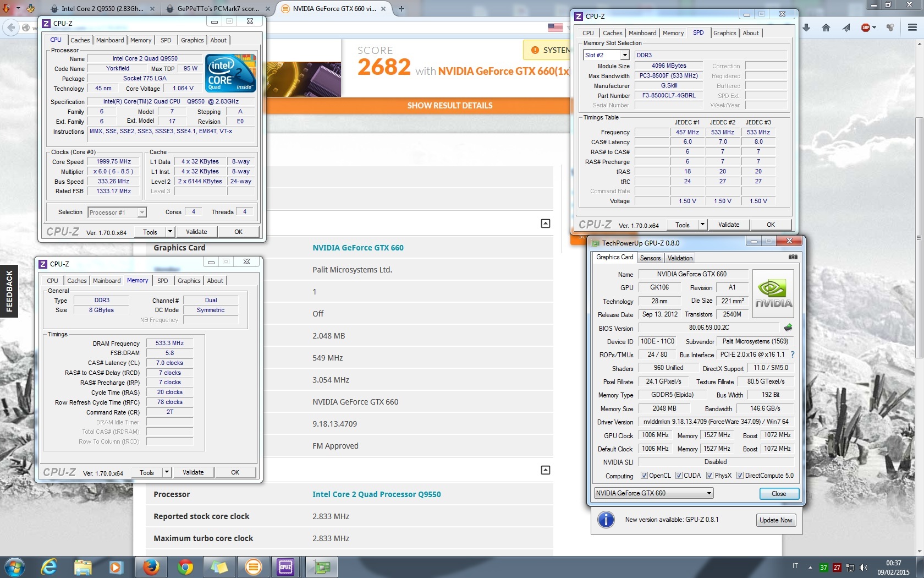Viewport: 924px width, 578px height.
Task: Switch to GPU-Z taskbar button
Action: point(321,567)
